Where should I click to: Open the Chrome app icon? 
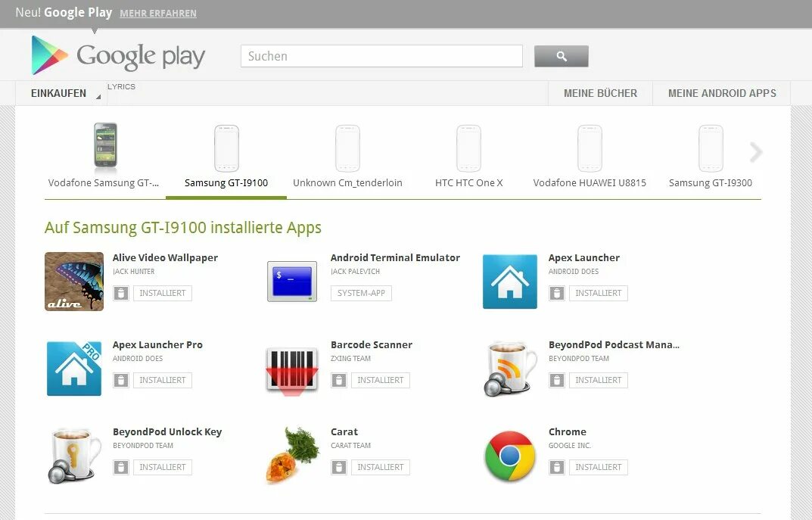pyautogui.click(x=510, y=456)
